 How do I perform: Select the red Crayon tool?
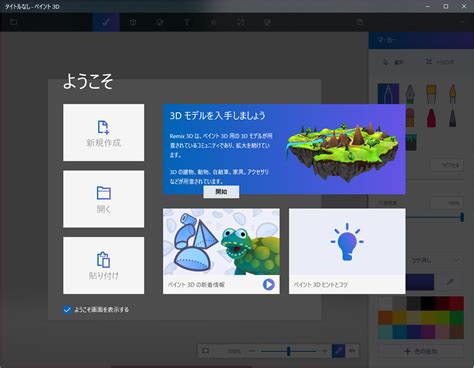(431, 117)
